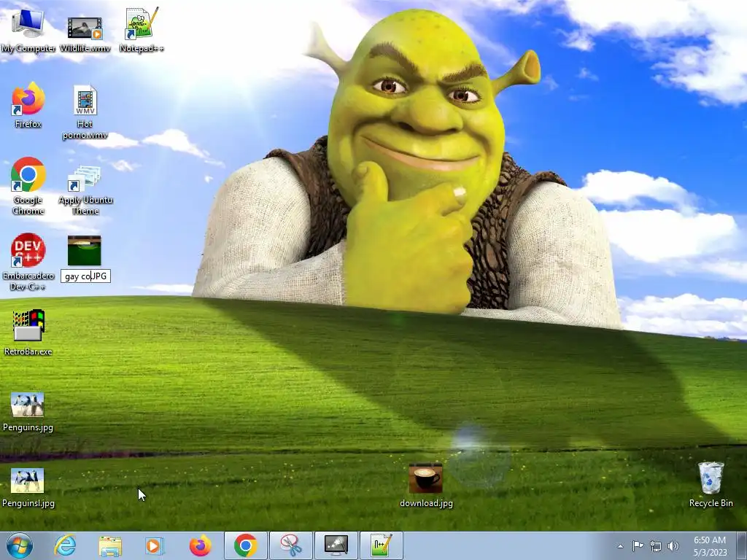Select the RetroBar.exe desktop icon
The width and height of the screenshot is (747, 560).
(x=28, y=332)
